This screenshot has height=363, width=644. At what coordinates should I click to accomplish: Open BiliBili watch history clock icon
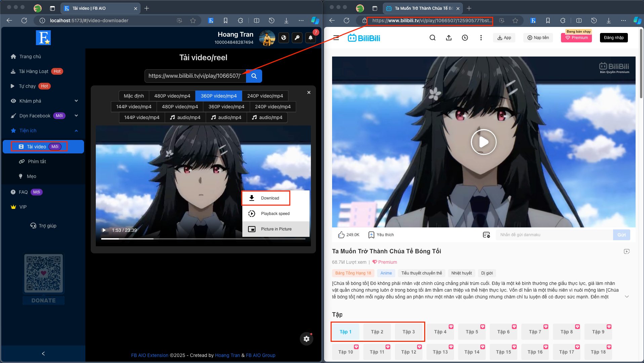pos(465,38)
